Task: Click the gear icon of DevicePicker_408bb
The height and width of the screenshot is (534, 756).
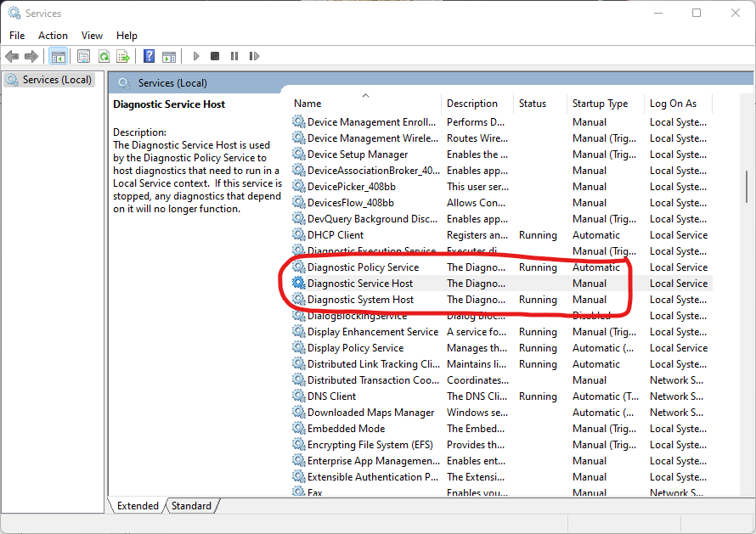Action: [299, 187]
